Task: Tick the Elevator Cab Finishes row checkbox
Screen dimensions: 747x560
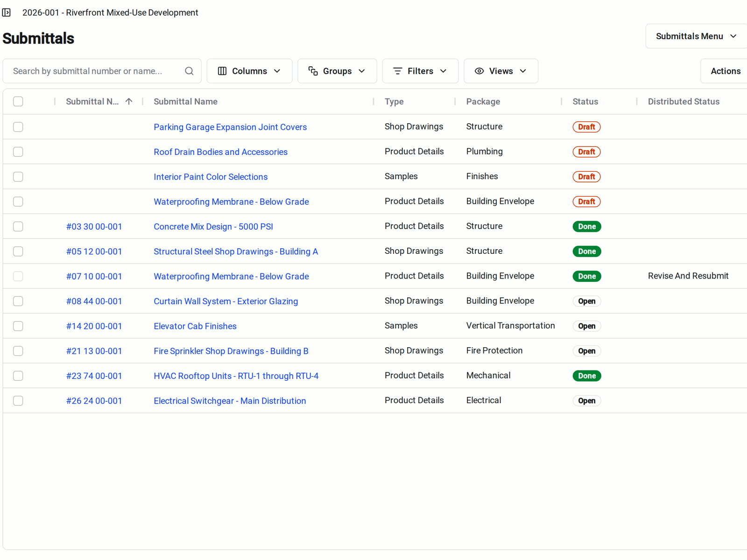Action: (x=18, y=326)
